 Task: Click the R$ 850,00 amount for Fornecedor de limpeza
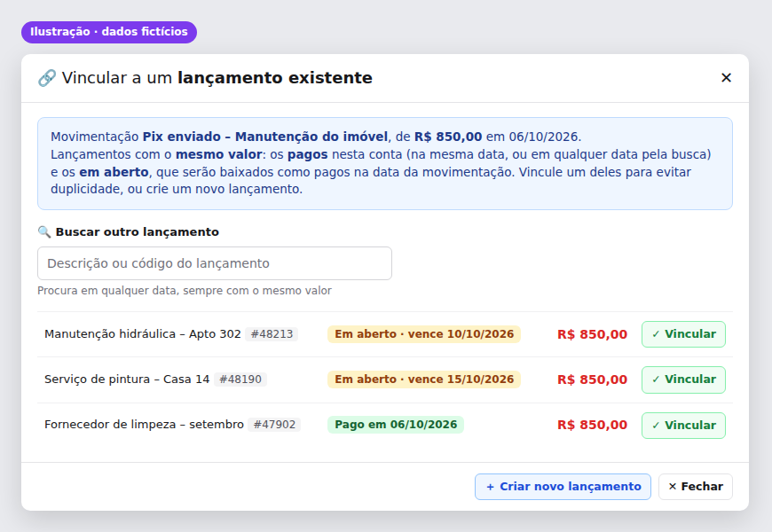pos(592,426)
